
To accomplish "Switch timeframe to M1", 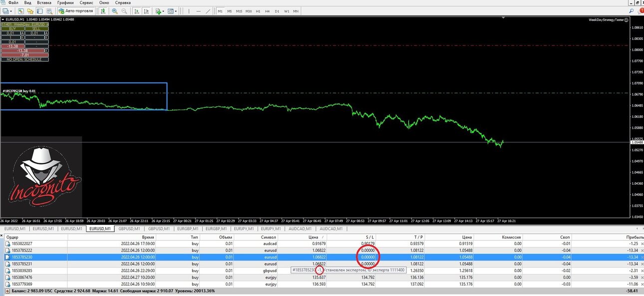I will coord(220,11).
